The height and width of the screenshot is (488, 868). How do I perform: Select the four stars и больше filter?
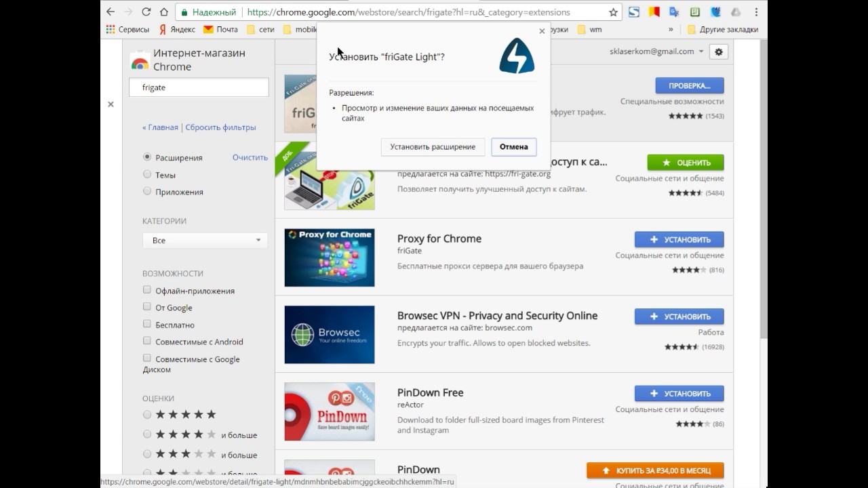(147, 434)
